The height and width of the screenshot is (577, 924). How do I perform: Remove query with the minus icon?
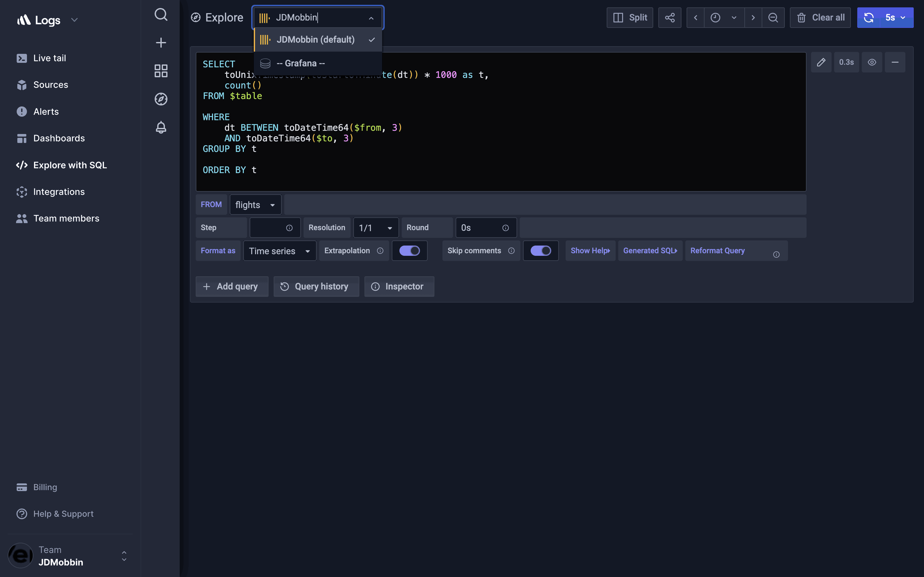[x=894, y=62]
